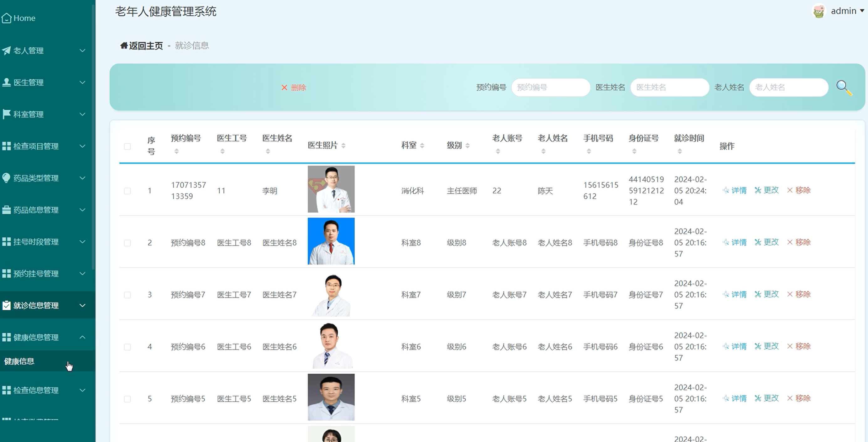The width and height of the screenshot is (868, 442).
Task: Click 更改 for the 预约编号8 row
Action: (766, 242)
